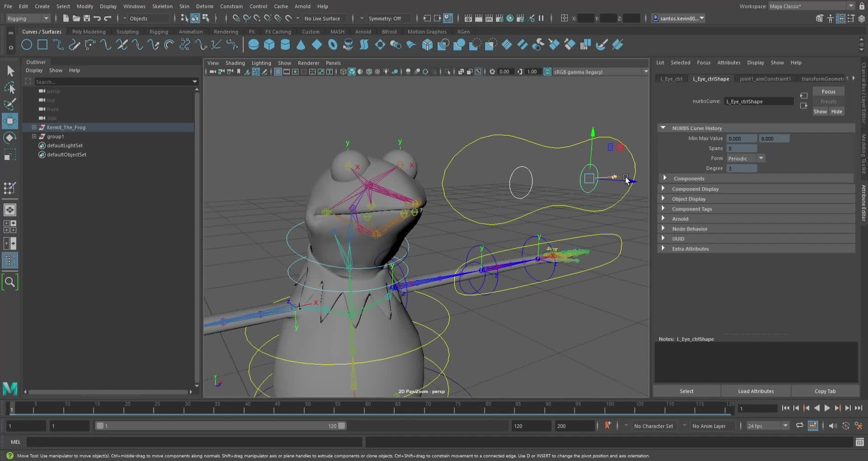The image size is (868, 461).
Task: Switch to the Poly Modeling shelf tab
Action: pos(89,32)
